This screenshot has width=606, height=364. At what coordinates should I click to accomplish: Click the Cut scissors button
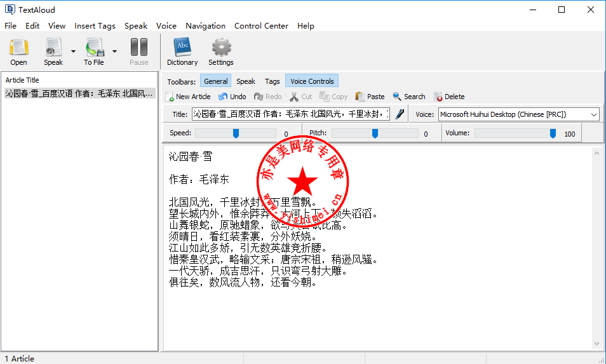click(301, 97)
